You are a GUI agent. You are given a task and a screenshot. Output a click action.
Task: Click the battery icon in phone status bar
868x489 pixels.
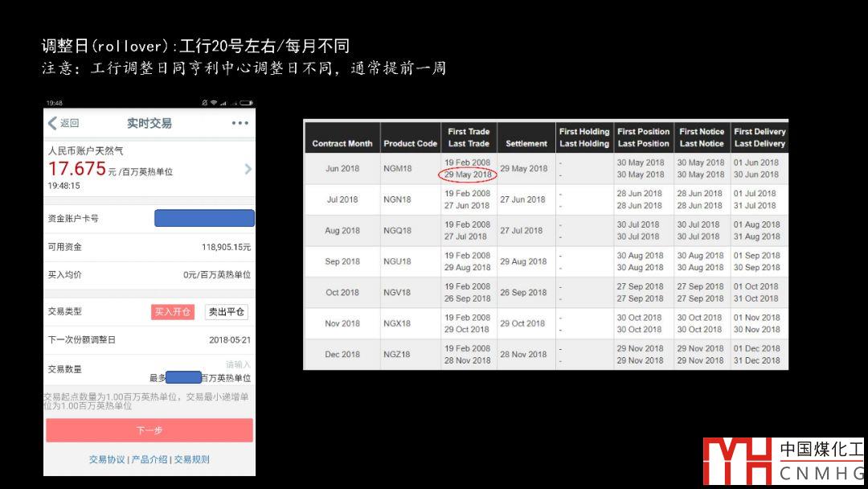pos(247,103)
